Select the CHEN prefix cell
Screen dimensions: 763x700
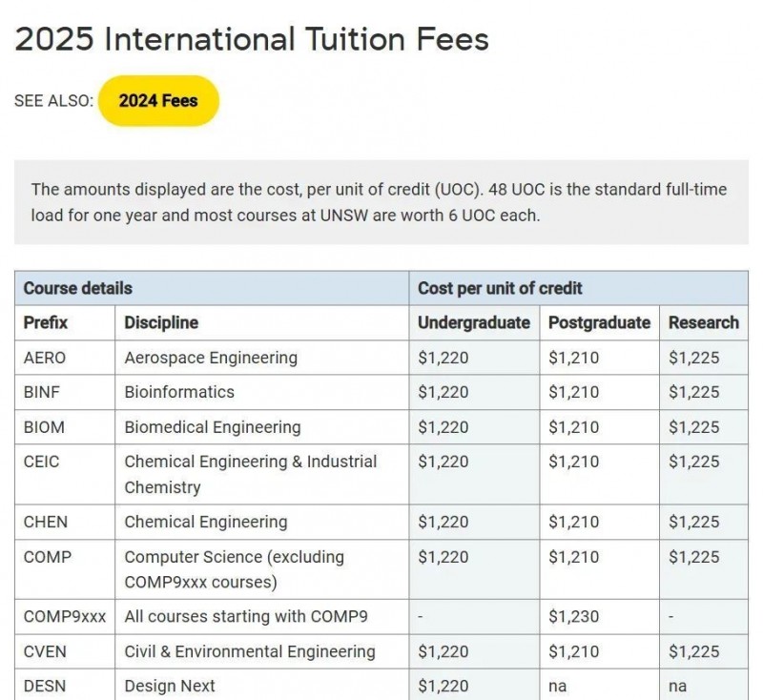tap(65, 522)
